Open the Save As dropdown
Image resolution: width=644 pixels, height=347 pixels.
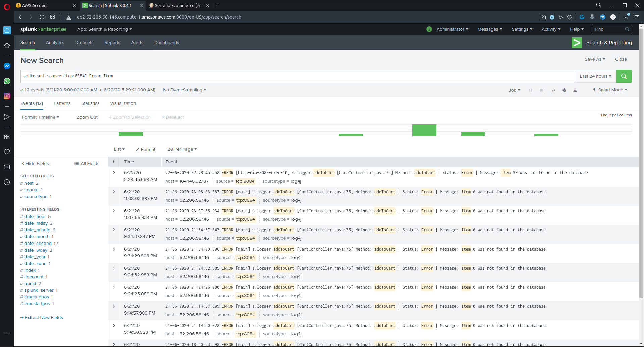595,59
